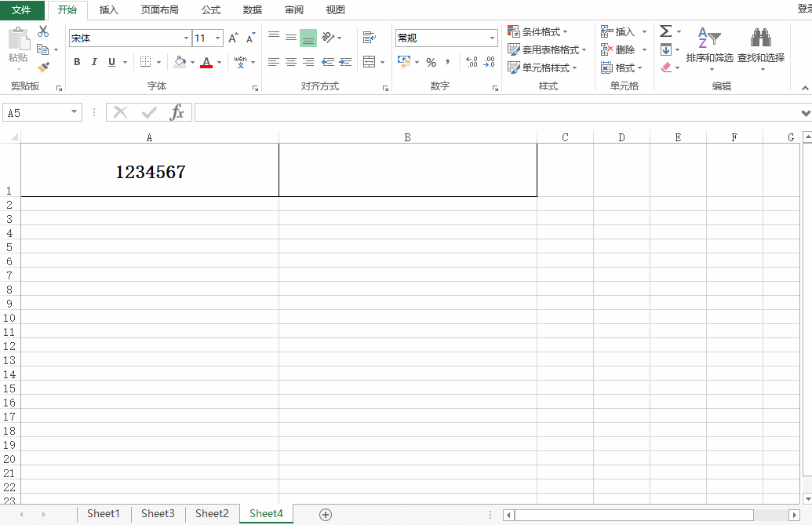Open the font name dropdown

[186, 37]
